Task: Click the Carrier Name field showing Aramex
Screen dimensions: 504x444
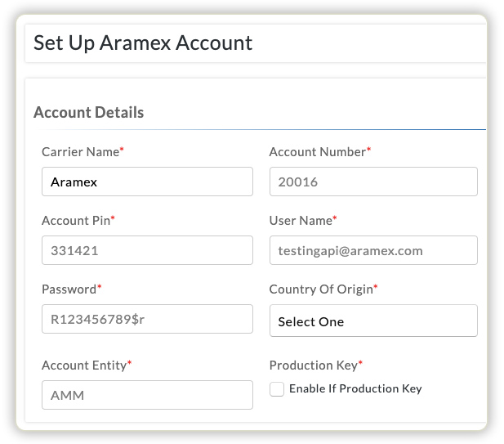Action: (147, 182)
